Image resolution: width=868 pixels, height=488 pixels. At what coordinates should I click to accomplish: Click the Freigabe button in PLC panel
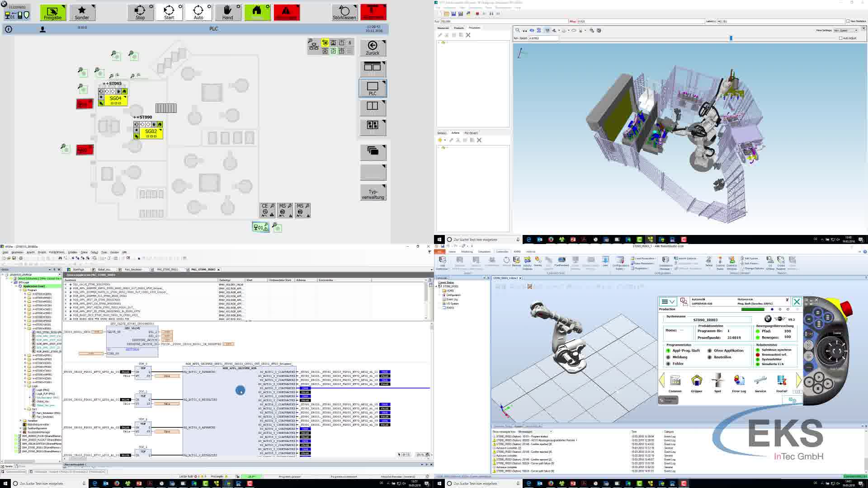click(53, 12)
